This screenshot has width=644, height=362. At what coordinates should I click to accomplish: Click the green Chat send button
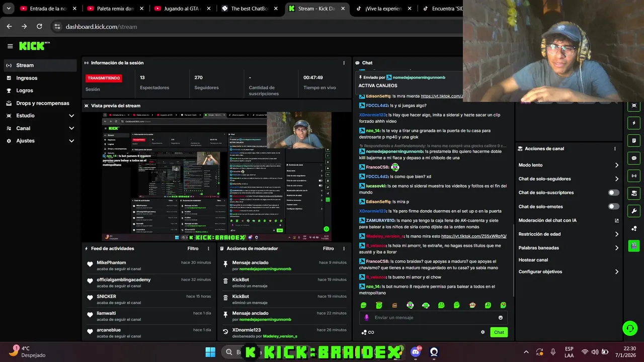pyautogui.click(x=499, y=332)
